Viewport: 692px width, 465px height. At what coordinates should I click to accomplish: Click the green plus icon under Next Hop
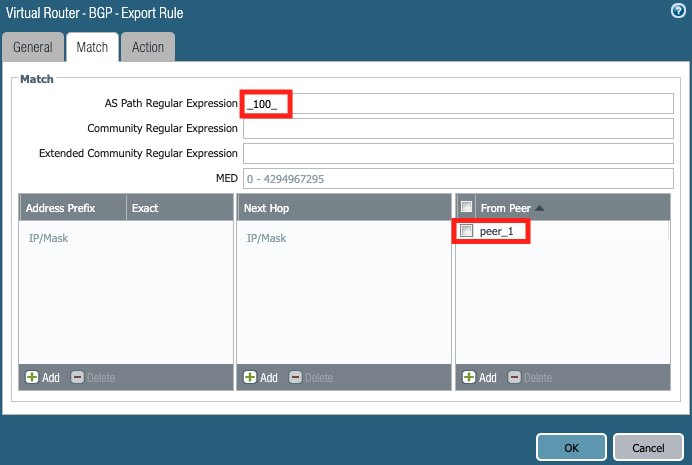tap(250, 377)
